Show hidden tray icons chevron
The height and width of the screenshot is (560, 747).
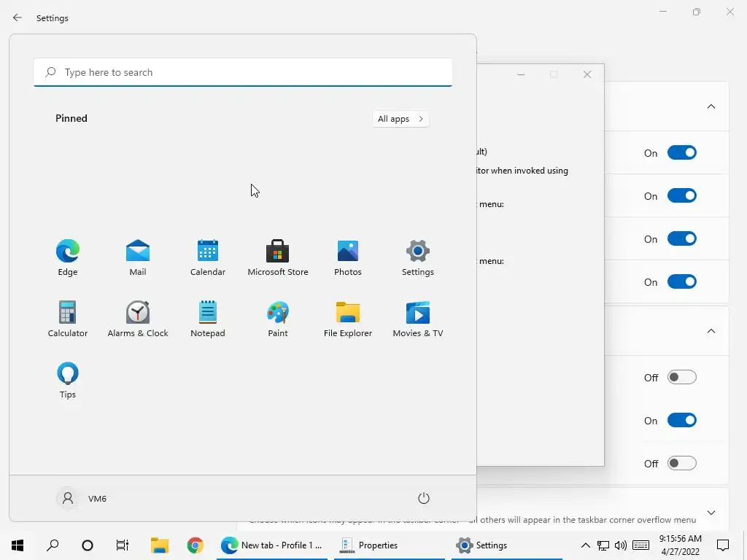(x=586, y=545)
